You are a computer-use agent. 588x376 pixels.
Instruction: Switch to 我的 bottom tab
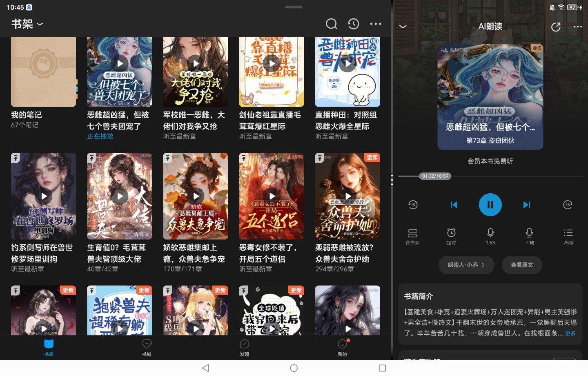[x=342, y=348]
